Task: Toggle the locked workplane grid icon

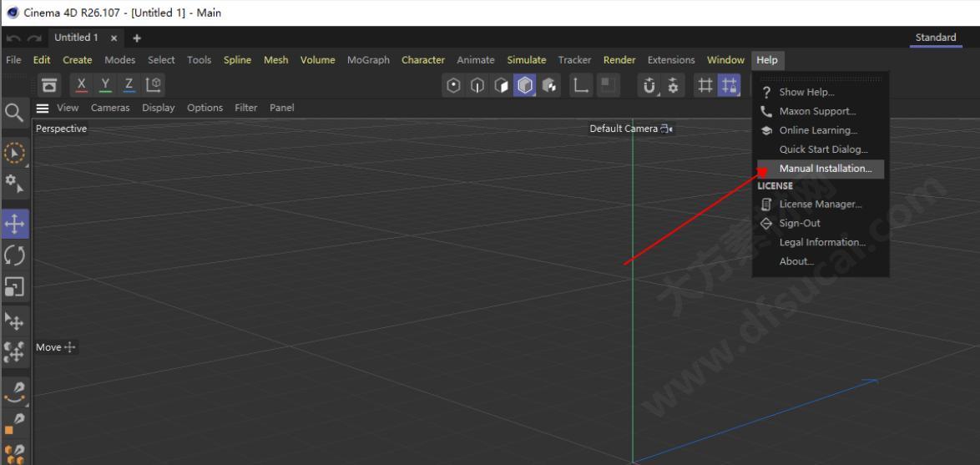Action: 729,85
